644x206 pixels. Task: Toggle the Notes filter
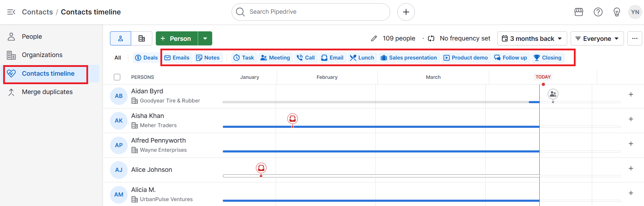[x=208, y=58]
